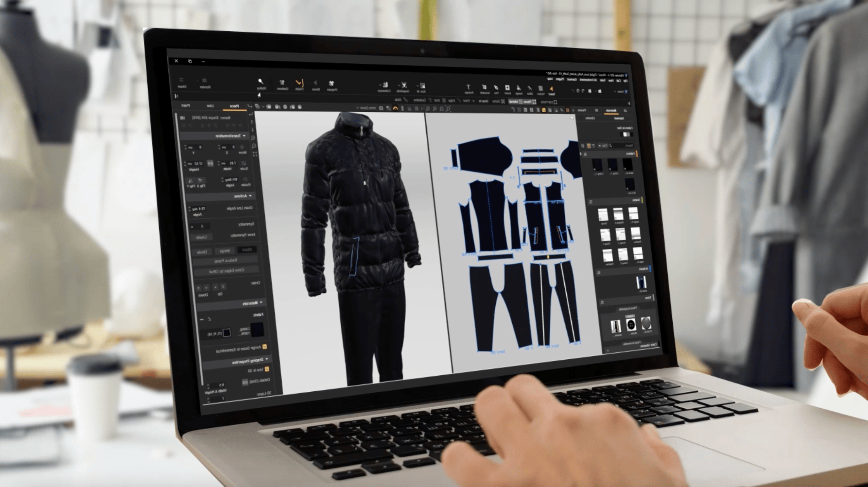Toggle the Use in 3D checkbox
Viewport: 868px width, 487px height.
tap(267, 369)
